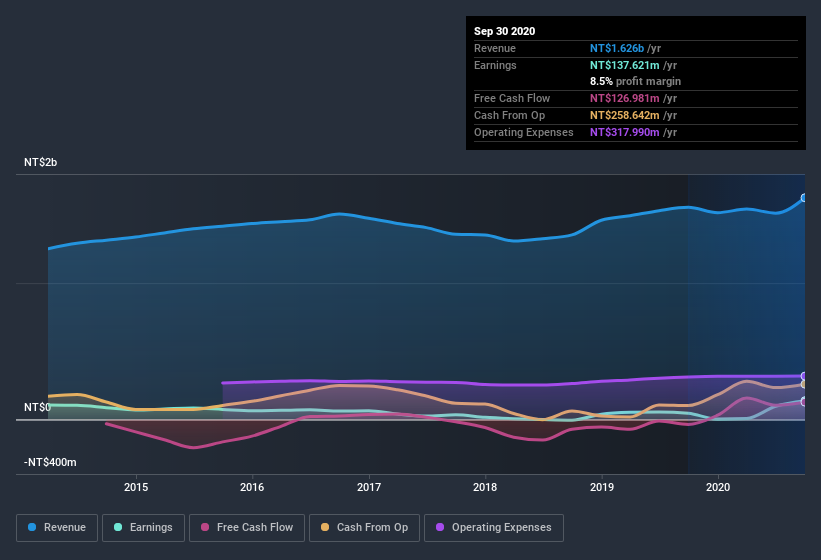Click the 2020 label on the x-axis
821x560 pixels.
tap(718, 487)
